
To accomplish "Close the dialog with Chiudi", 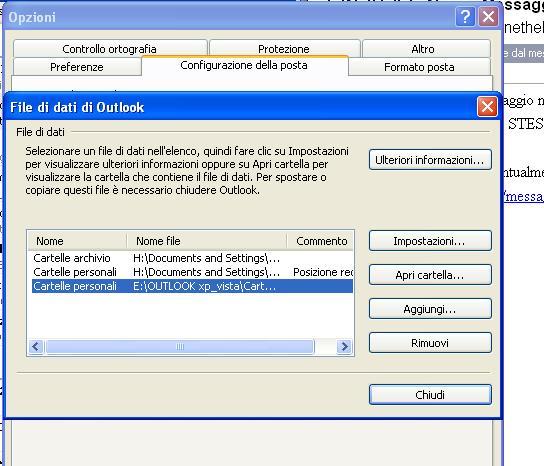I will point(430,395).
